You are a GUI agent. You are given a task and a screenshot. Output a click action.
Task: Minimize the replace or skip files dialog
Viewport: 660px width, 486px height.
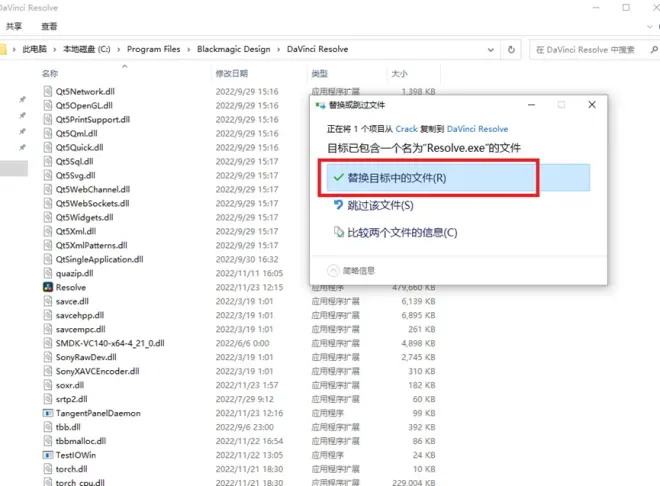532,104
